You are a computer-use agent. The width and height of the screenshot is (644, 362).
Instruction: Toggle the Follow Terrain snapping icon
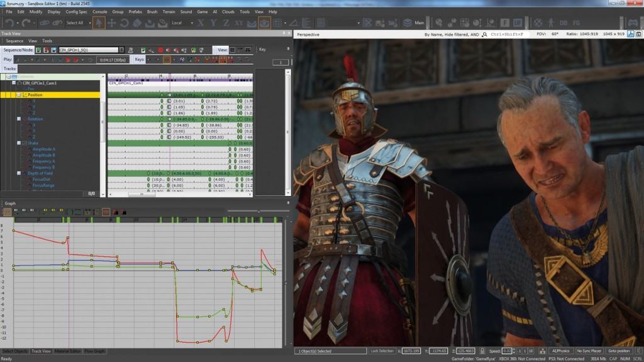tap(252, 23)
